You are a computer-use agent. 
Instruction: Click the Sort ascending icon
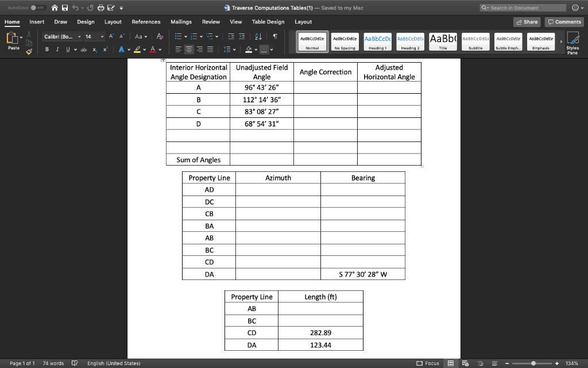click(258, 36)
